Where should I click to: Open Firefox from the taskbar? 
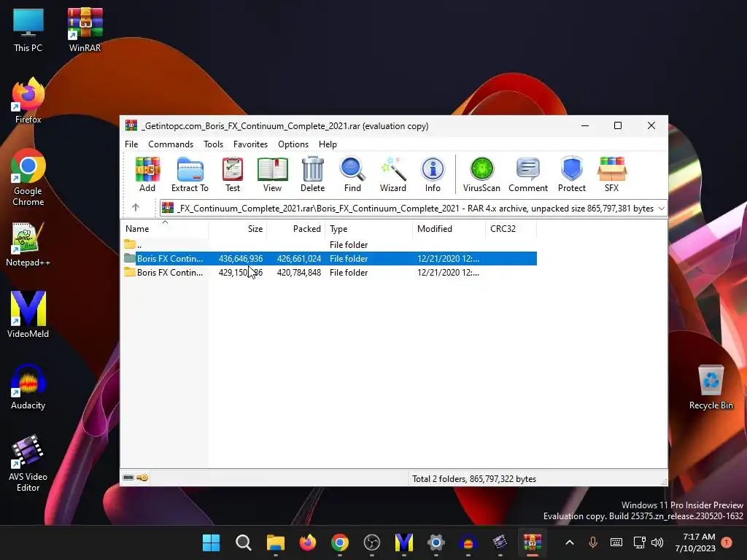point(308,542)
